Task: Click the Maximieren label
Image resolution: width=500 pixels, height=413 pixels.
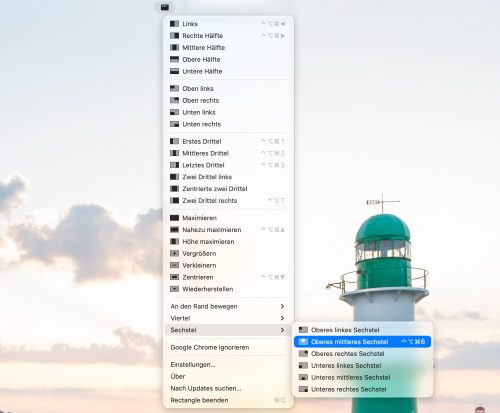Action: click(200, 218)
